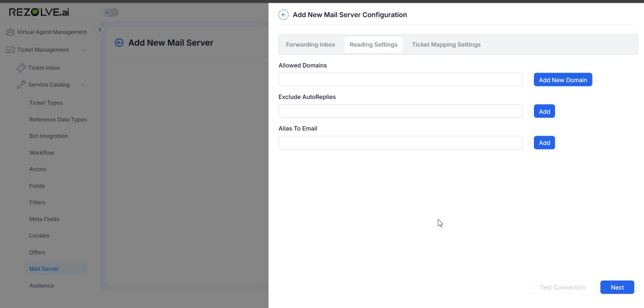Collapse the Service Catalog section chevron
This screenshot has height=308, width=644.
83,85
